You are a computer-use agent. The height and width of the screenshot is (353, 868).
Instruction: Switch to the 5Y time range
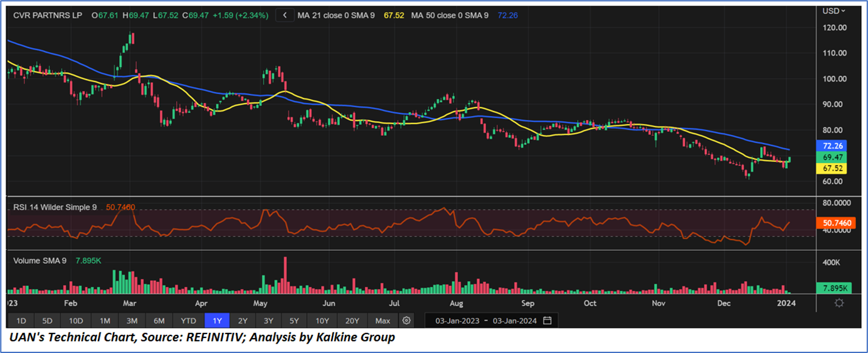294,320
